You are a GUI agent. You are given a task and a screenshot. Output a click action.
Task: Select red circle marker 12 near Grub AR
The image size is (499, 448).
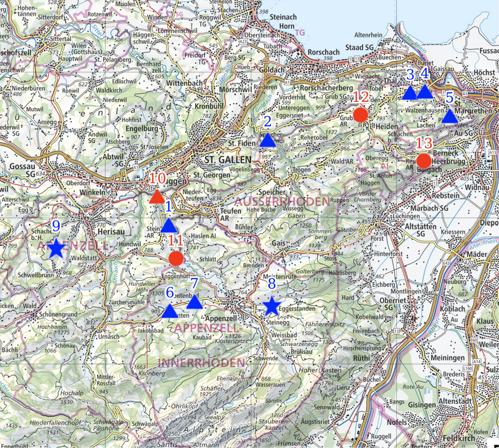click(361, 115)
